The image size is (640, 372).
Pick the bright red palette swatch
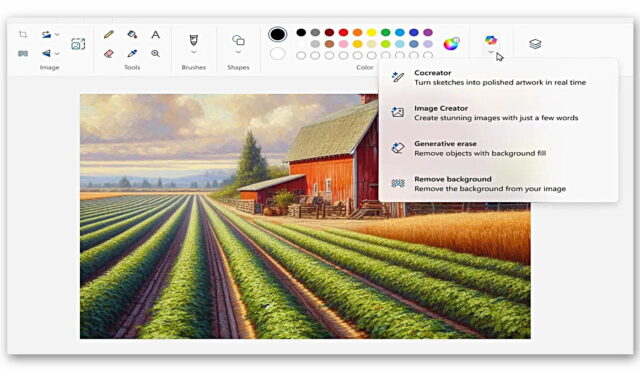343,32
